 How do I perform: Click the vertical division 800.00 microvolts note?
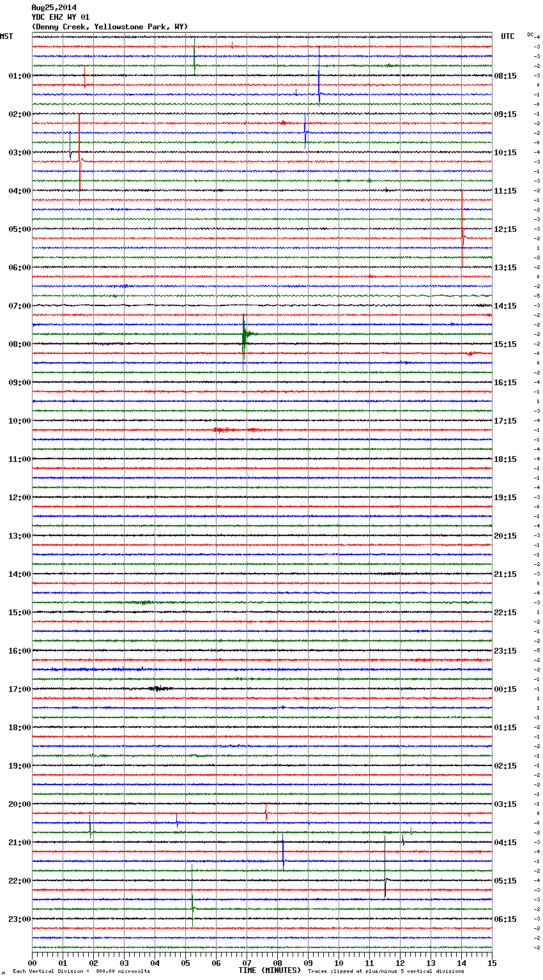81,971
